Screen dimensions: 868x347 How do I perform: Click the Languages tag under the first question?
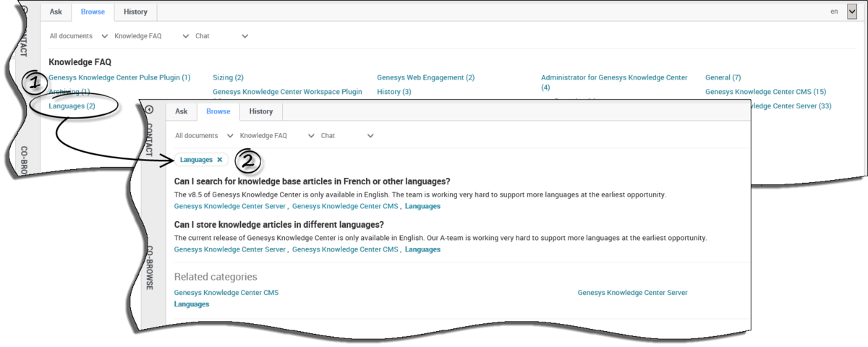coord(422,206)
